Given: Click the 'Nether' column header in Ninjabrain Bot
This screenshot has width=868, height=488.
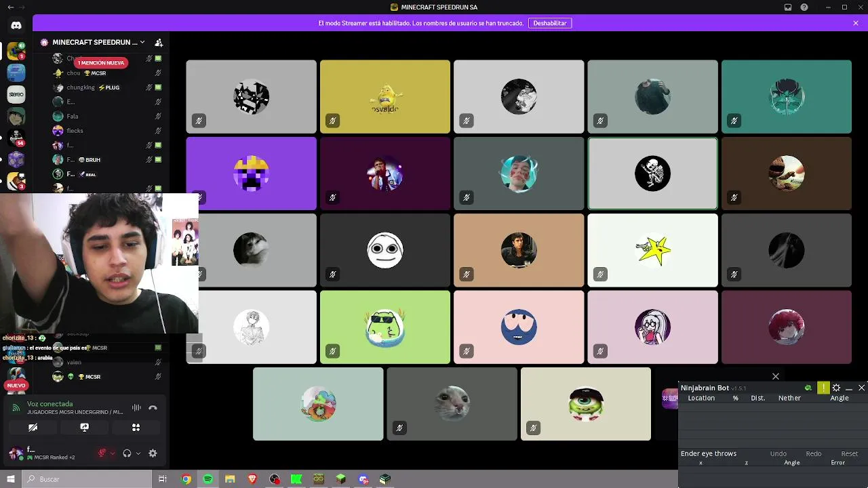Looking at the screenshot, I should [x=789, y=398].
